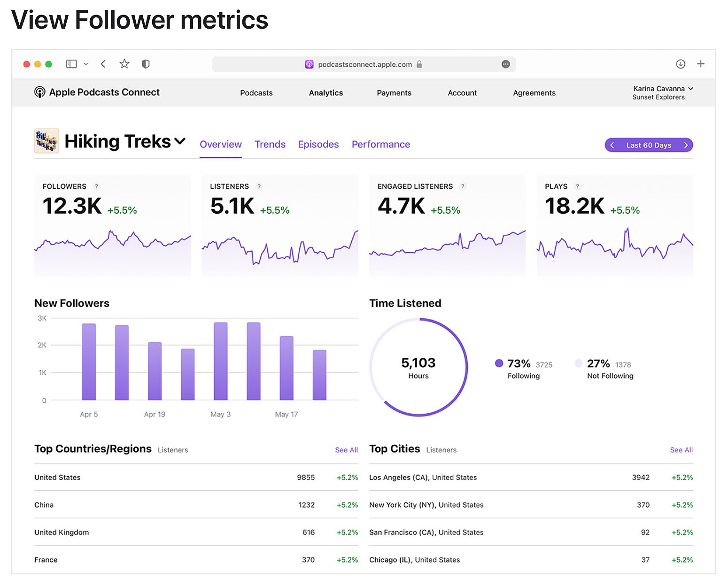This screenshot has width=728, height=587.
Task: Click See All for Top Cities
Action: point(681,450)
